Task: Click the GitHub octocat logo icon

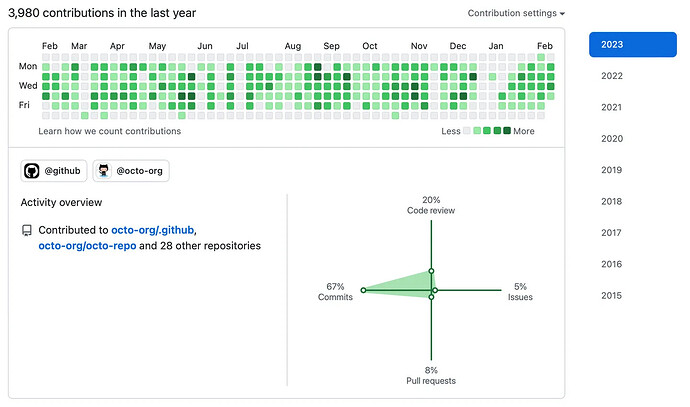Action: [32, 171]
